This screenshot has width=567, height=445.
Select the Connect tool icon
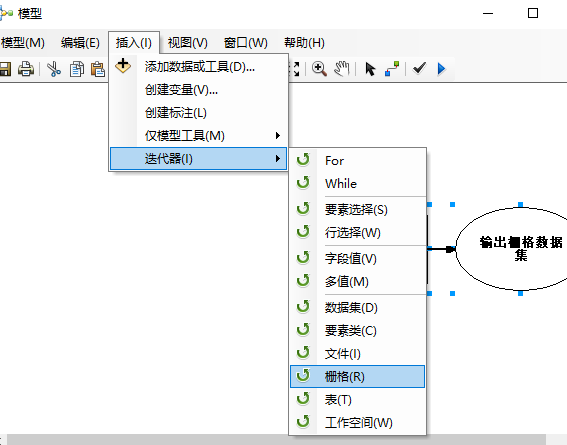(x=392, y=69)
